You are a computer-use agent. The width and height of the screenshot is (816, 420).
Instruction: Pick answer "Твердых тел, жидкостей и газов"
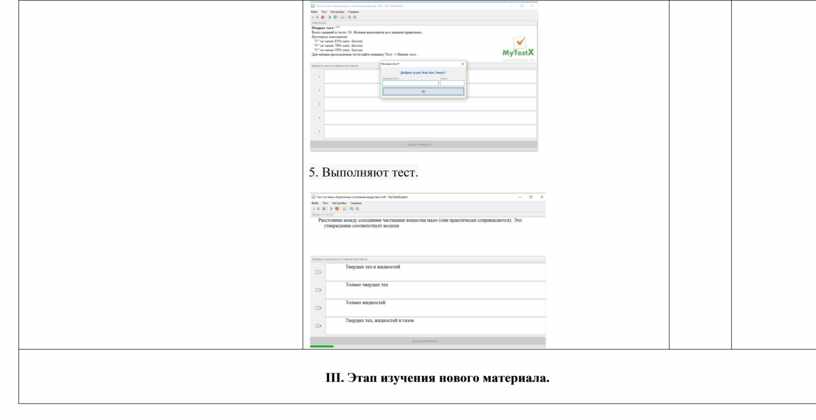(x=318, y=325)
